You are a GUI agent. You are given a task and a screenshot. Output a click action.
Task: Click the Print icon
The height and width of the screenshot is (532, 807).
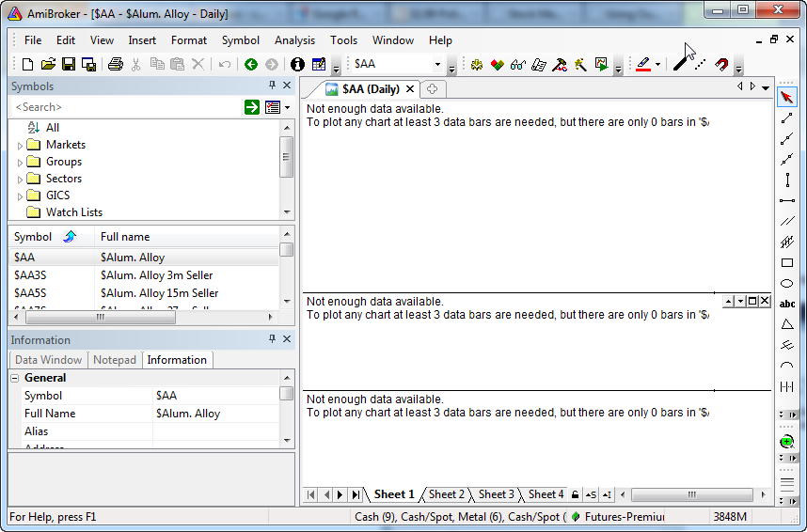click(116, 64)
